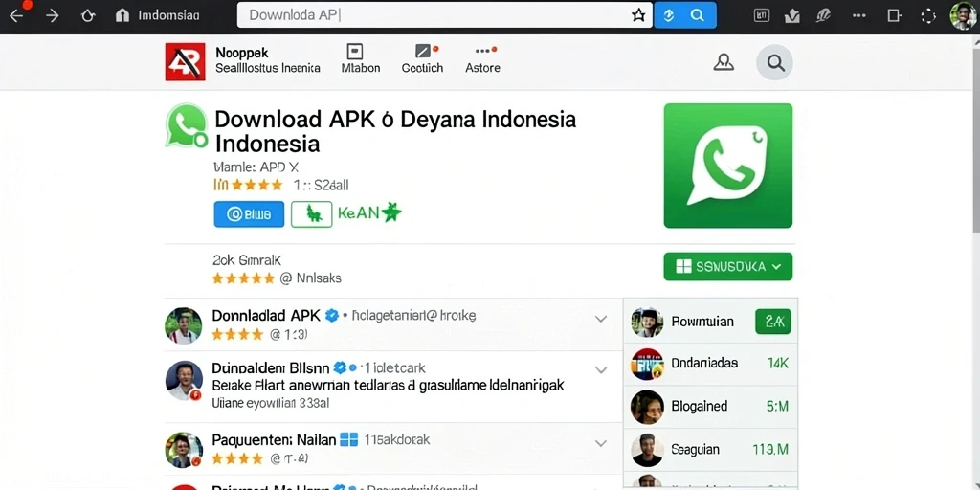Click the Dndaniadas avatar thumbnail
This screenshot has width=980, height=490.
[647, 364]
